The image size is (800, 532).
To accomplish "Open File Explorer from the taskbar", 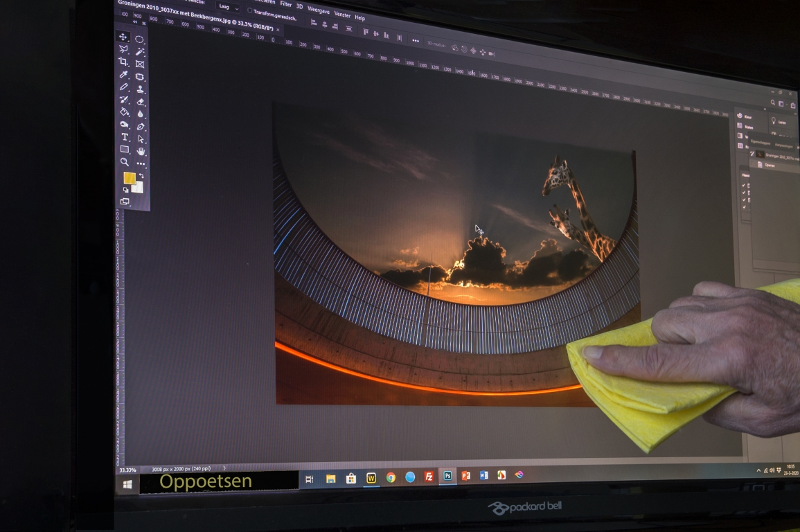I will click(x=330, y=479).
